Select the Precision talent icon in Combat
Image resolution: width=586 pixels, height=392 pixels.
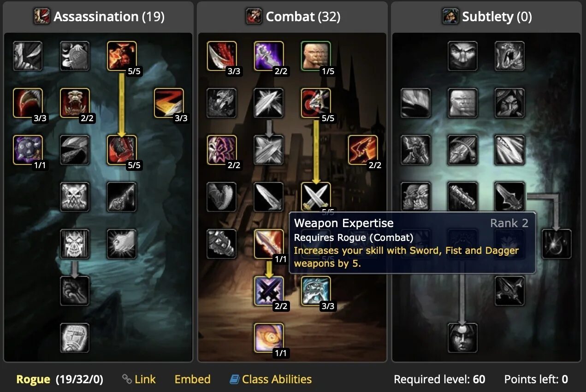[x=316, y=103]
